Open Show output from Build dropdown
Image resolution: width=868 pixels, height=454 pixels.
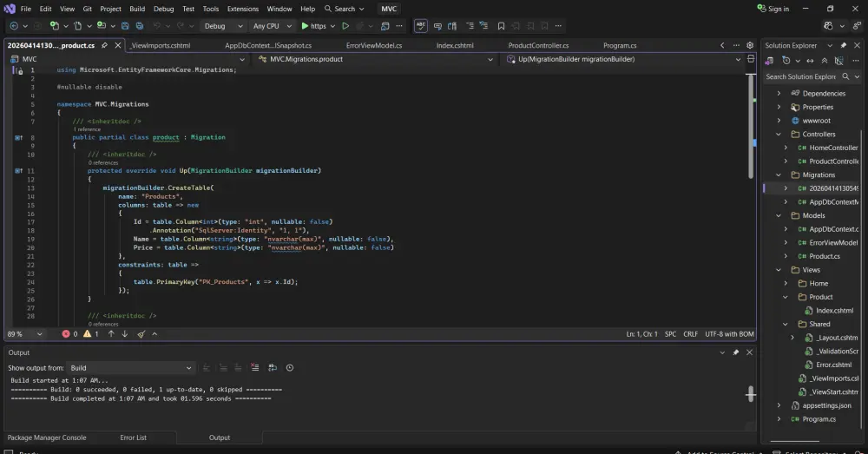pyautogui.click(x=131, y=368)
